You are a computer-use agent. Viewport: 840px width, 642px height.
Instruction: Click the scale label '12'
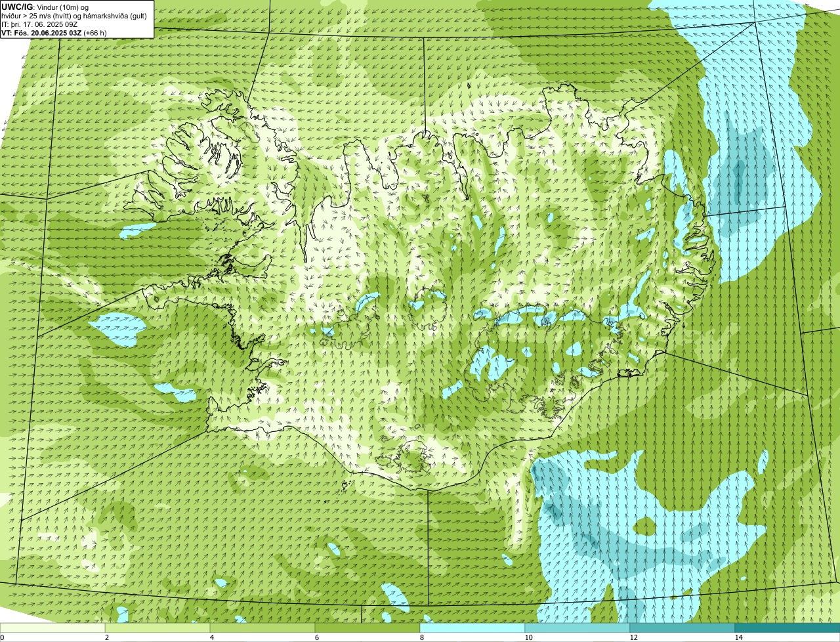[x=633, y=637]
